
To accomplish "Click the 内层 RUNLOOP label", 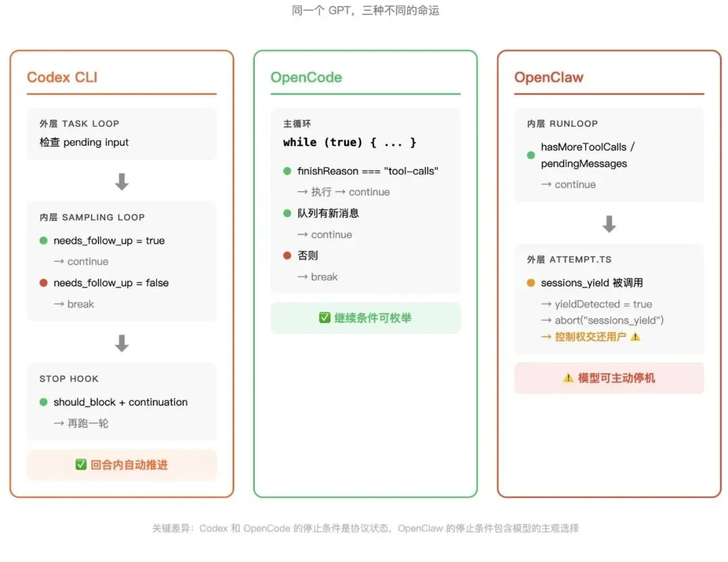I will click(x=562, y=123).
